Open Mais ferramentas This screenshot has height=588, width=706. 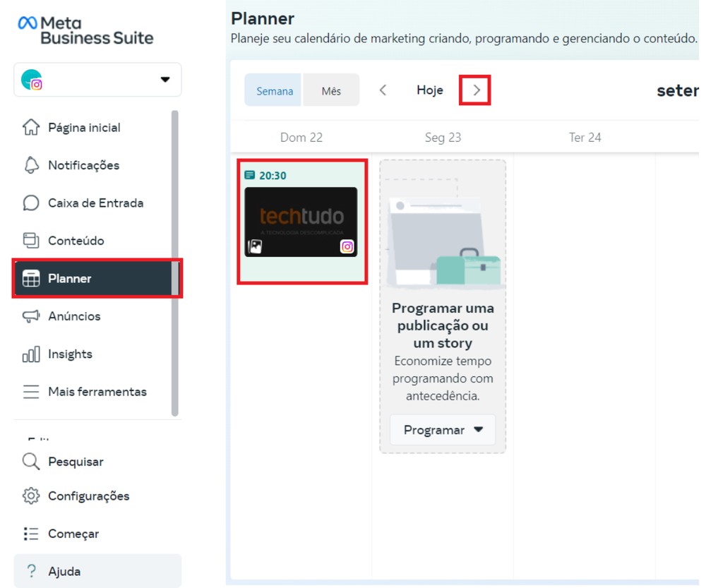pyautogui.click(x=97, y=391)
